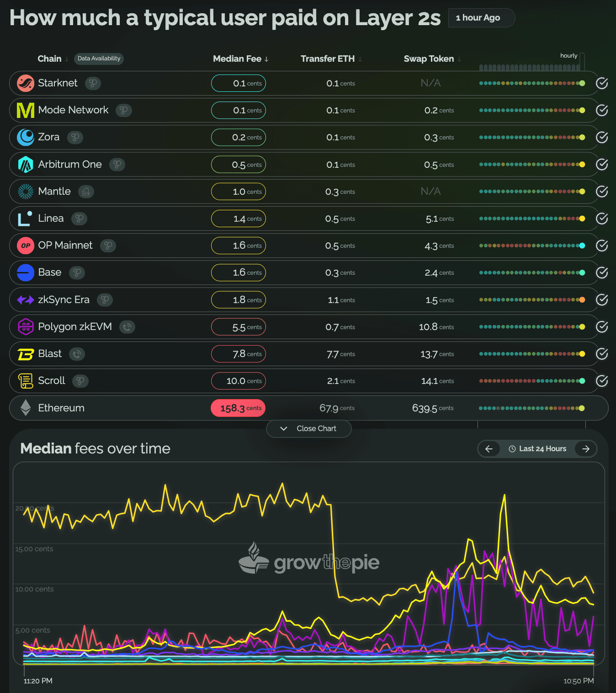
Task: Click the OP Mainnet logo icon
Action: click(26, 245)
